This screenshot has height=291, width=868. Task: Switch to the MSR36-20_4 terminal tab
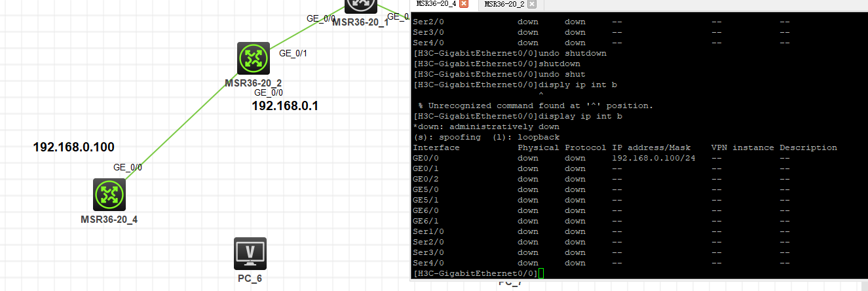(x=436, y=4)
